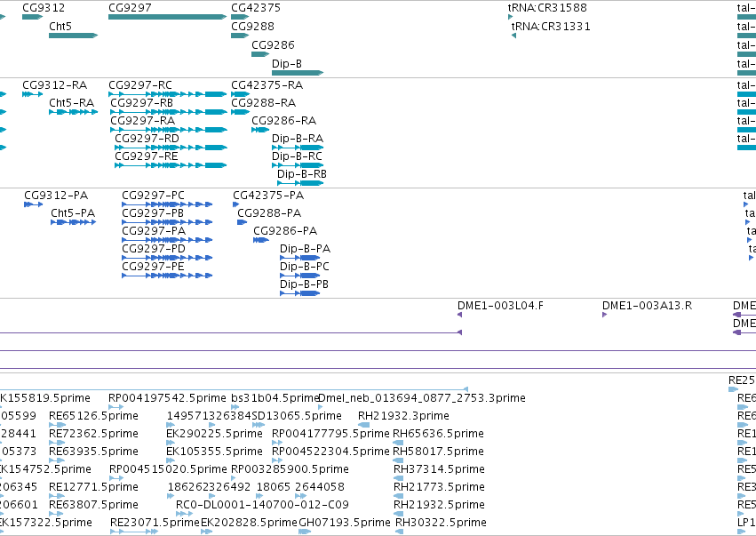This screenshot has height=536, width=756.
Task: Click the CG9288-RA transcript
Action: [x=240, y=112]
